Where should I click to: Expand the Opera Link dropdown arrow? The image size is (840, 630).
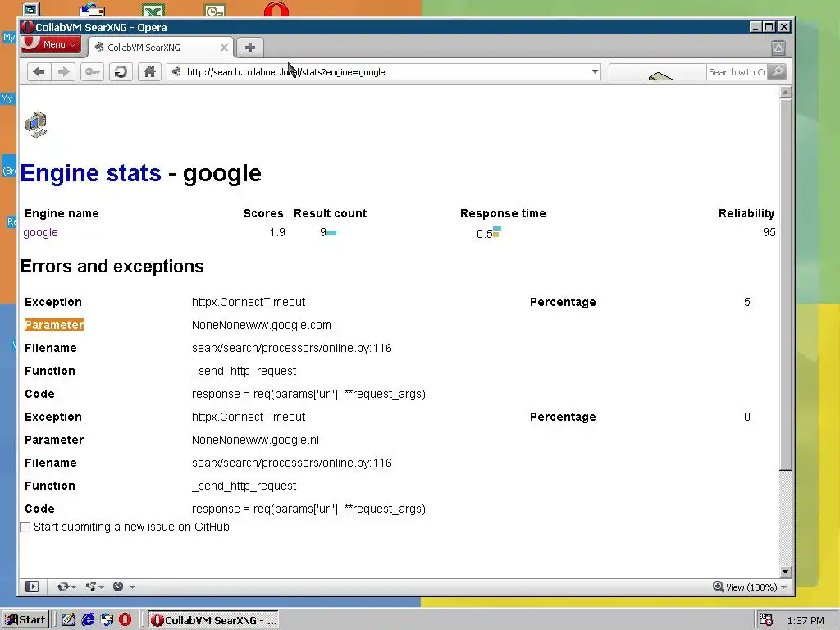[73, 587]
